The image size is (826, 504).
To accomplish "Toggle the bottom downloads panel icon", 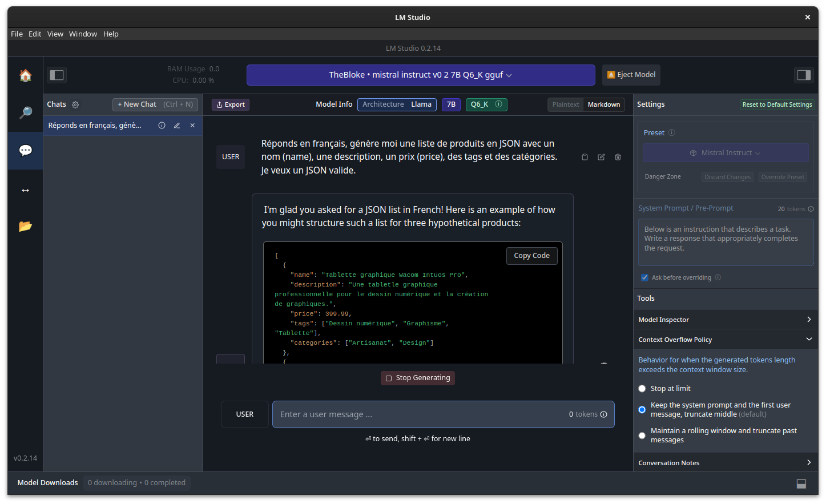I will pos(801,483).
